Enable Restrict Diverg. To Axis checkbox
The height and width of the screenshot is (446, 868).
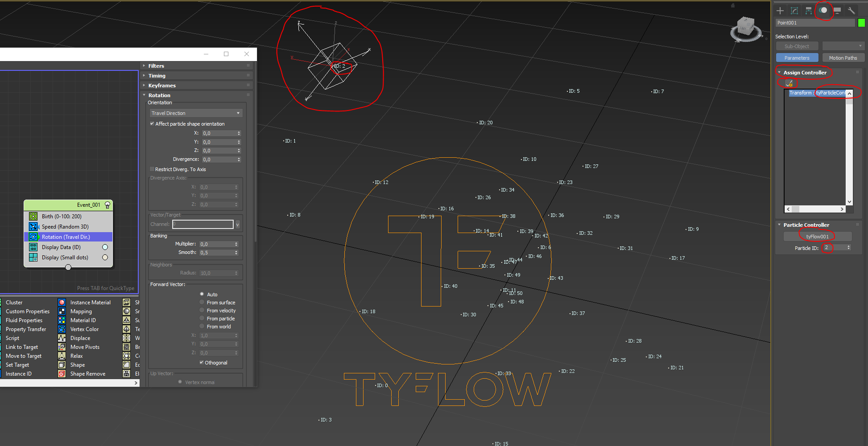152,169
